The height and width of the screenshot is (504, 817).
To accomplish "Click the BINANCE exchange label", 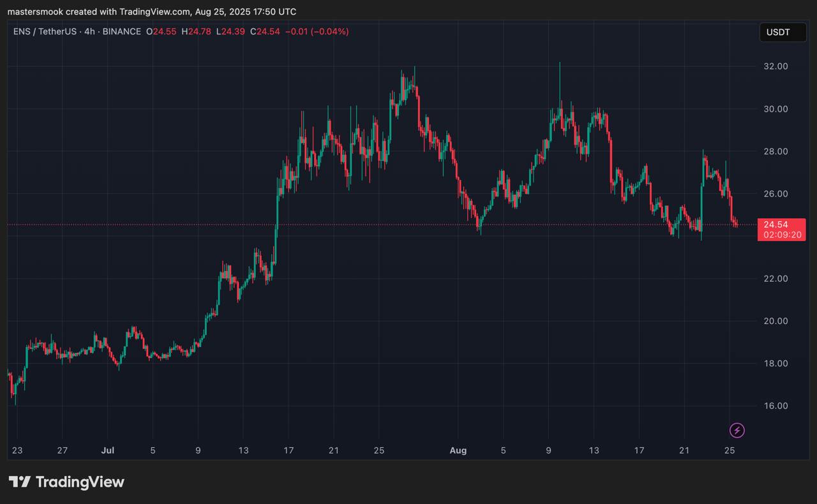I will tap(121, 31).
